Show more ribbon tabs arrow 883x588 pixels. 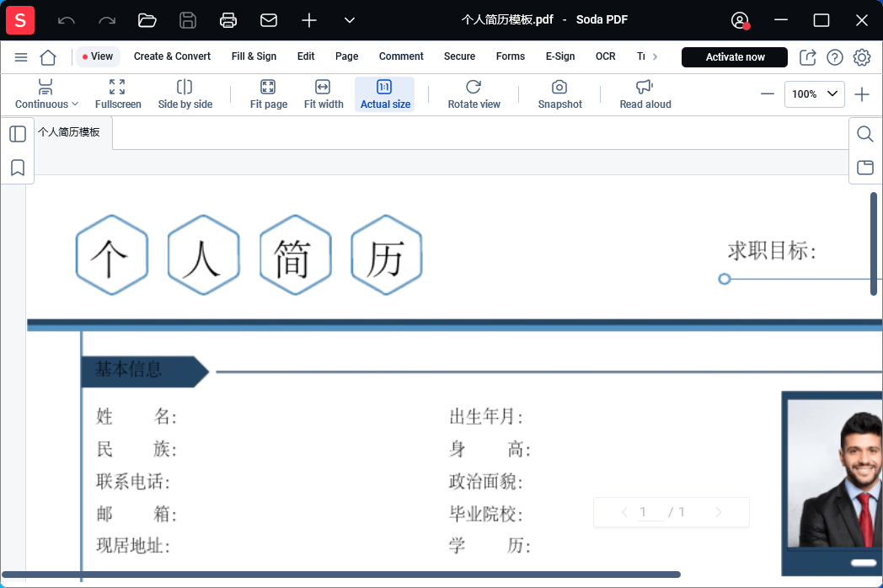[x=655, y=57]
